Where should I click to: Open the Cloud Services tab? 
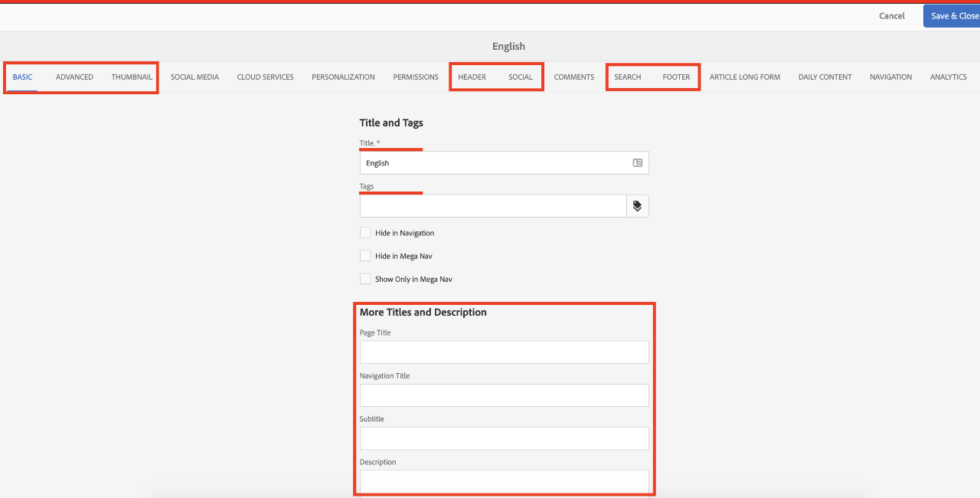tap(265, 77)
